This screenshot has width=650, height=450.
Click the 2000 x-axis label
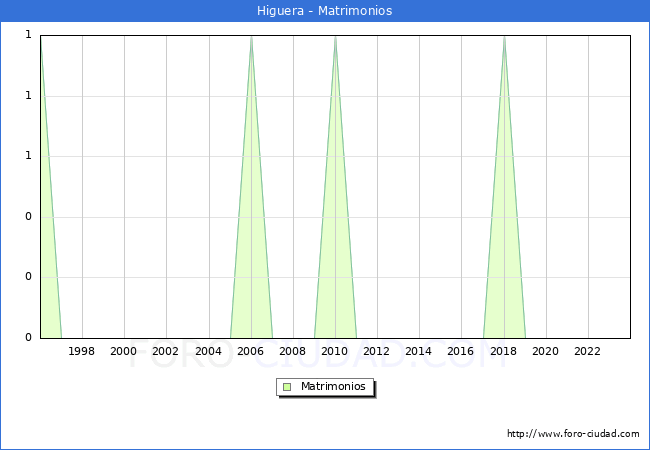[124, 351]
